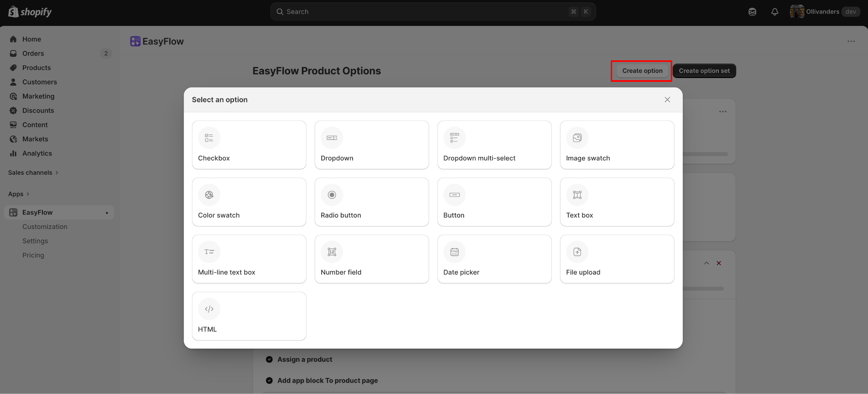868x394 pixels.
Task: Click the Button option icon
Action: pos(454,195)
